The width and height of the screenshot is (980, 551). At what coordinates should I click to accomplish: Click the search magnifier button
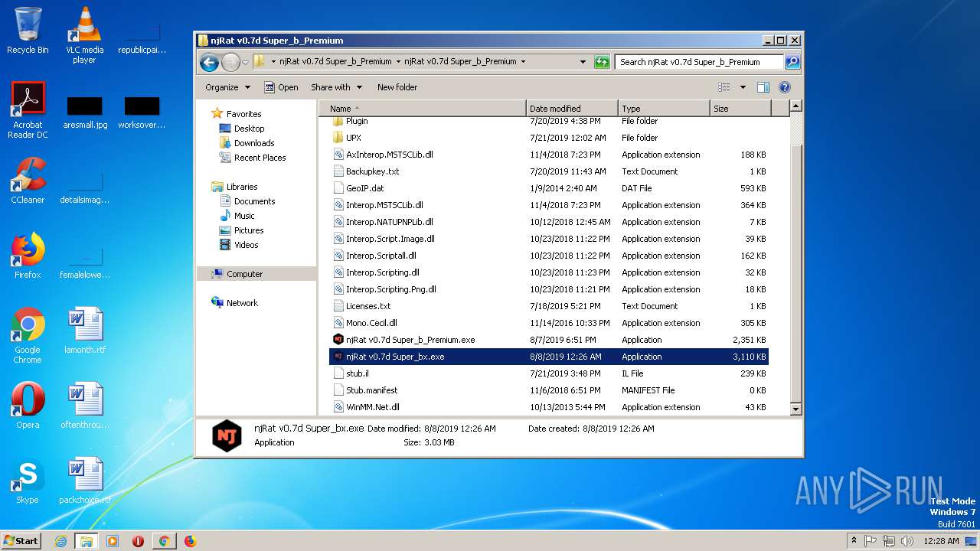[792, 62]
